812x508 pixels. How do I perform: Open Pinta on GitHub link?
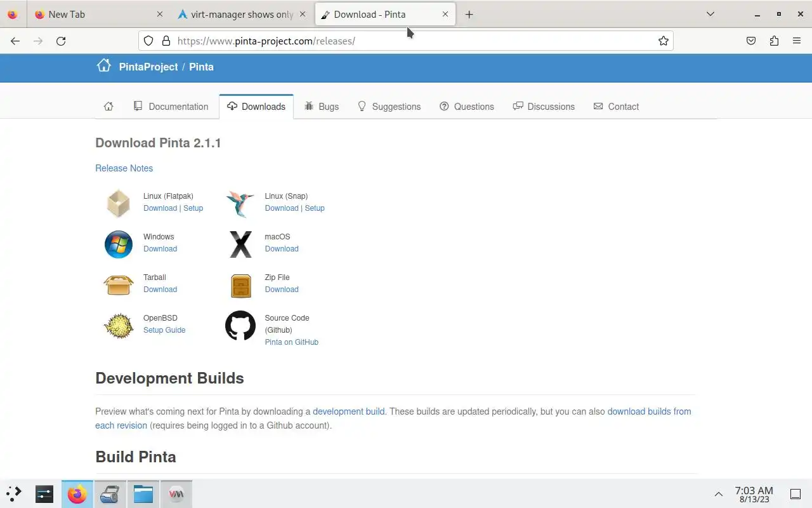(292, 342)
